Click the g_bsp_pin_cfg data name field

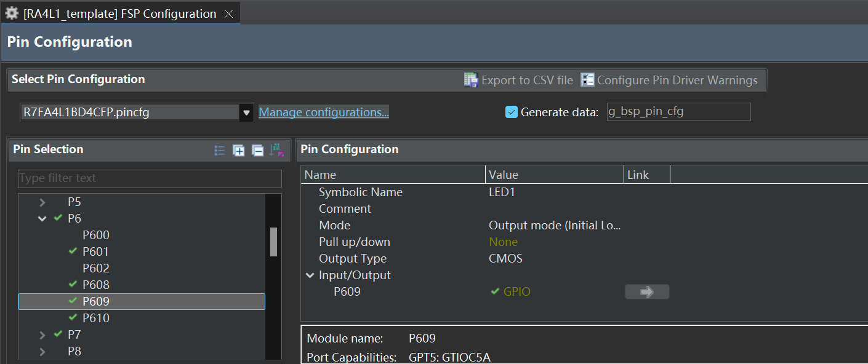[x=678, y=112]
